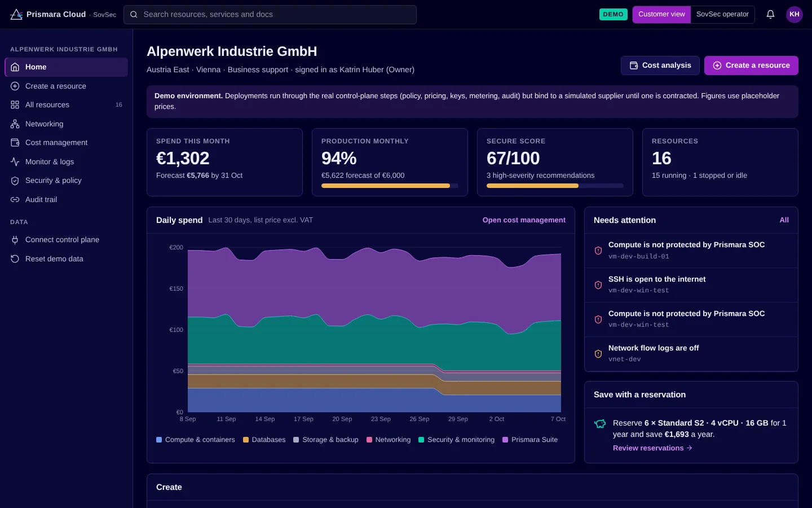Open the vm-dev-build-01 attention item
Viewport: 812px width, 508px height.
(x=691, y=251)
